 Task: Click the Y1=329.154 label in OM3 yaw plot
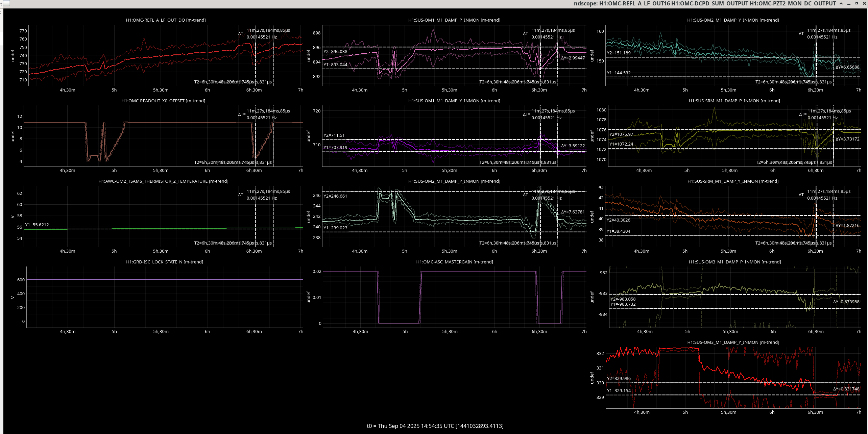point(619,391)
